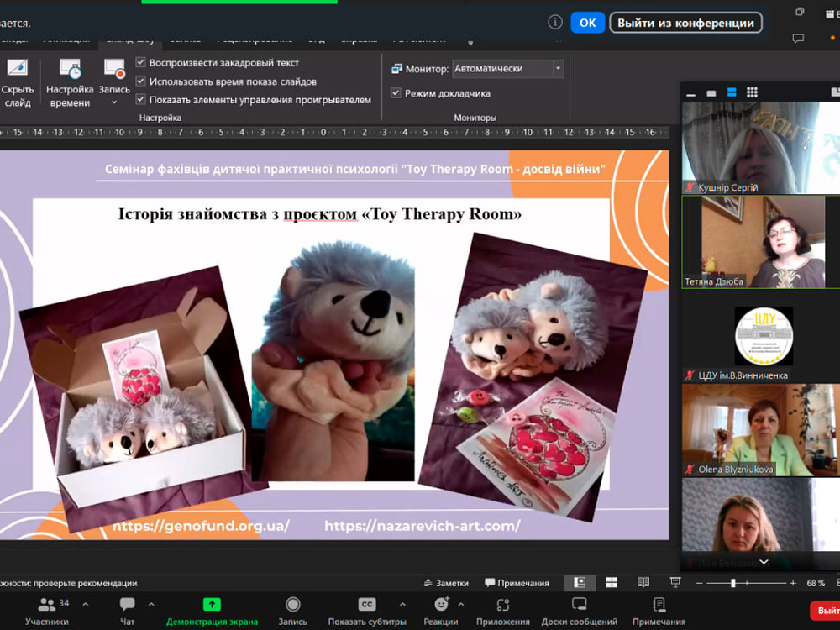The image size is (840, 630).
Task: Click the Настройка времени rehearse timings icon
Action: [x=70, y=71]
